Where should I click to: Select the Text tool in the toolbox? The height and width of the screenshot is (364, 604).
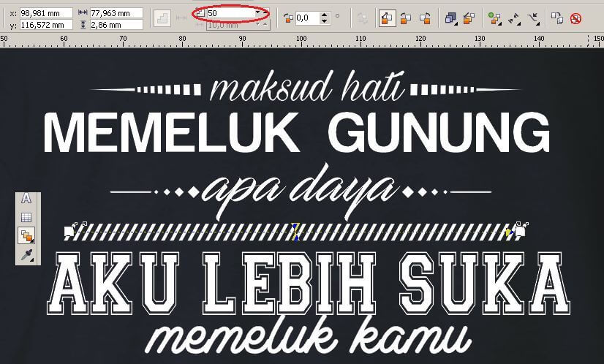26,199
